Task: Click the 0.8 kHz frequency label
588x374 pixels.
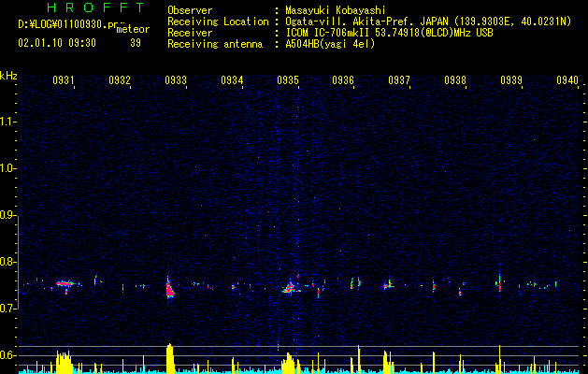Action: (x=7, y=262)
